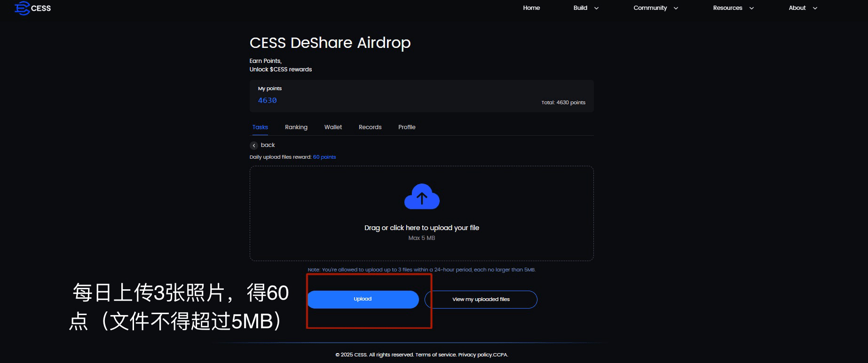This screenshot has height=363, width=868.
Task: Click the 4630 My points value
Action: (268, 100)
